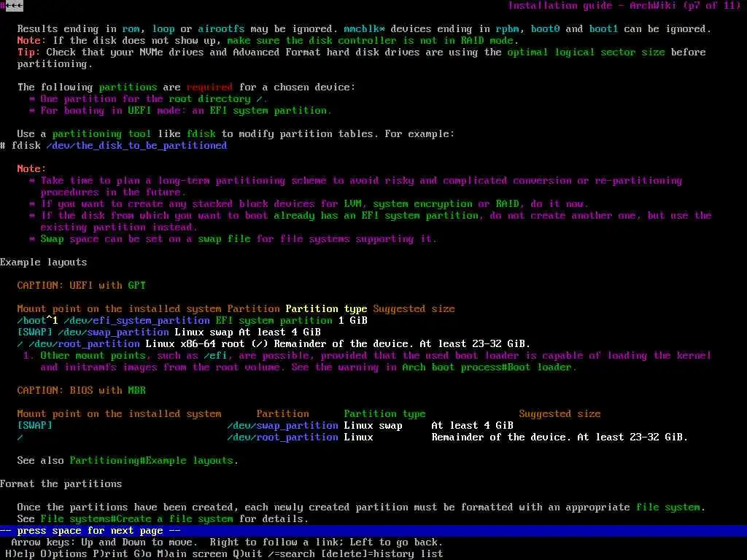Click the 'Partition type' header in BIOS table

pyautogui.click(x=385, y=414)
